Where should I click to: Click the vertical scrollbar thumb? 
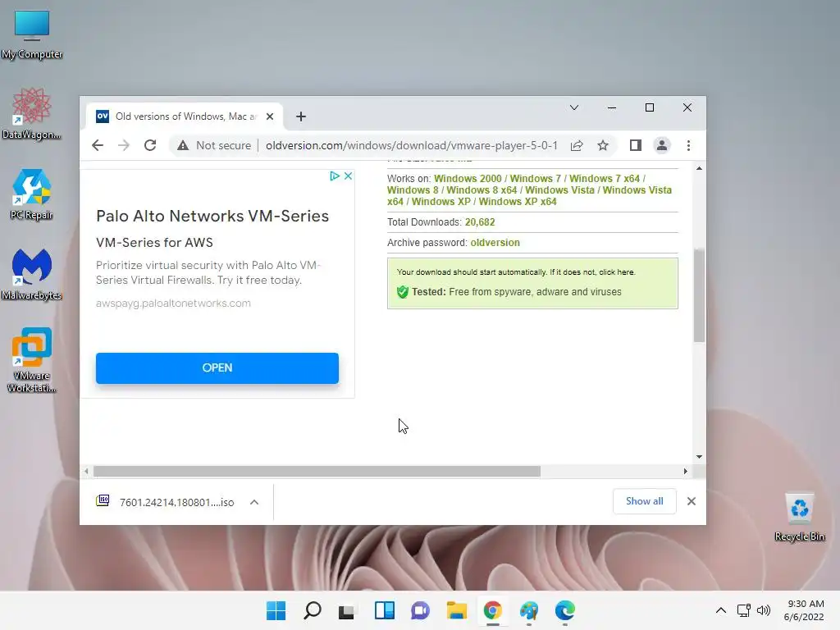click(699, 295)
